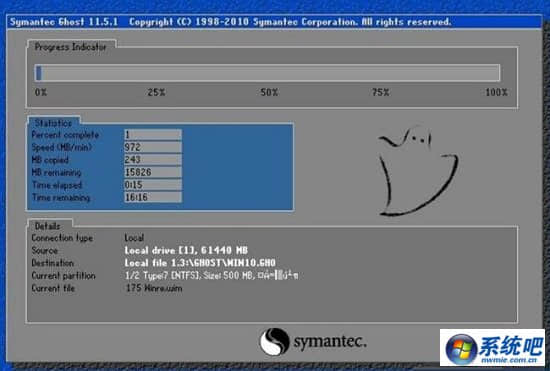550x371 pixels.
Task: Click the Symantec circular logo icon
Action: tap(275, 342)
